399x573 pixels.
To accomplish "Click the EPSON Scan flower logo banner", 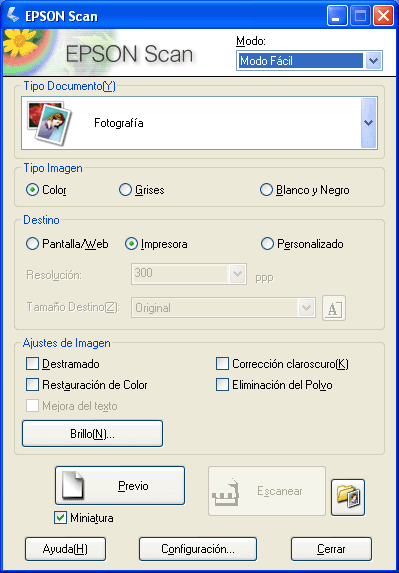I will point(100,52).
